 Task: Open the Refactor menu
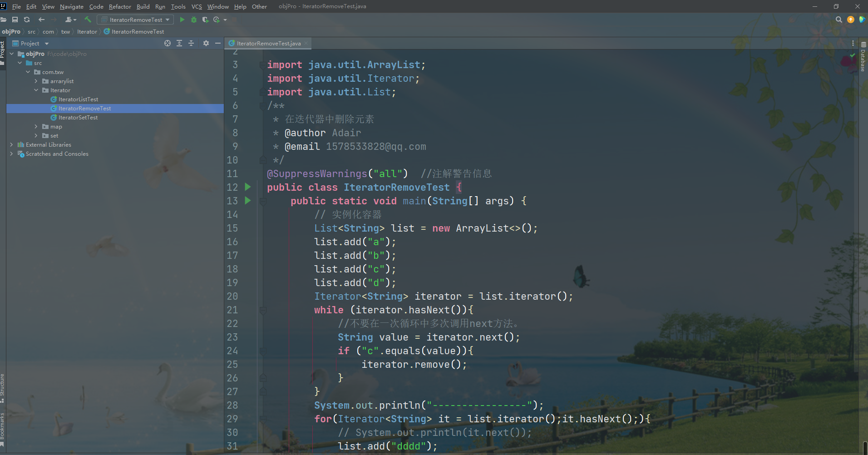click(120, 6)
